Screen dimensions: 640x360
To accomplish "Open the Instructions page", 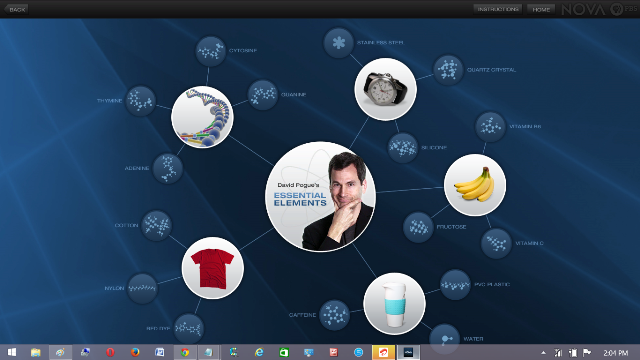I will (x=498, y=9).
